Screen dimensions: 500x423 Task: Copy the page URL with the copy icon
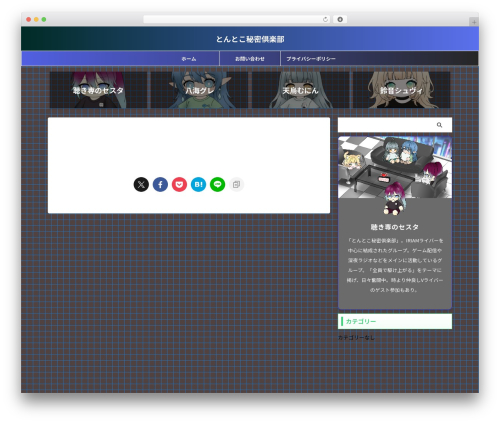tap(236, 184)
